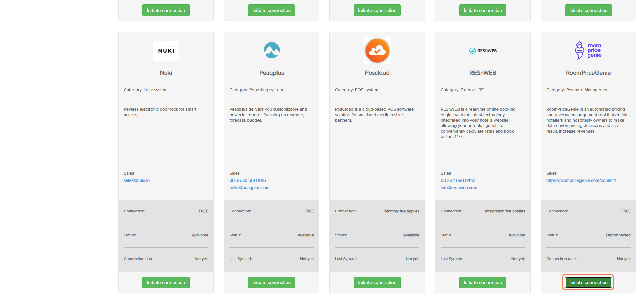Click 'Category: POS system' text
Viewport: 644px width, 293px height.
356,90
